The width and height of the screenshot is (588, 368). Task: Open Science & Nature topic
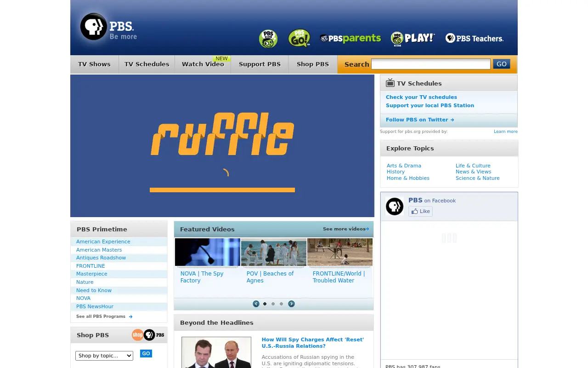[478, 178]
